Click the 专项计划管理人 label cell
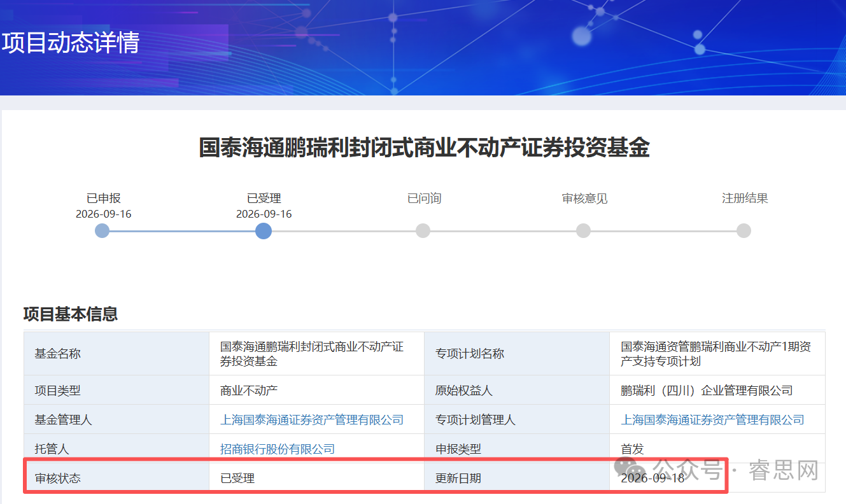The width and height of the screenshot is (846, 504). point(517,420)
